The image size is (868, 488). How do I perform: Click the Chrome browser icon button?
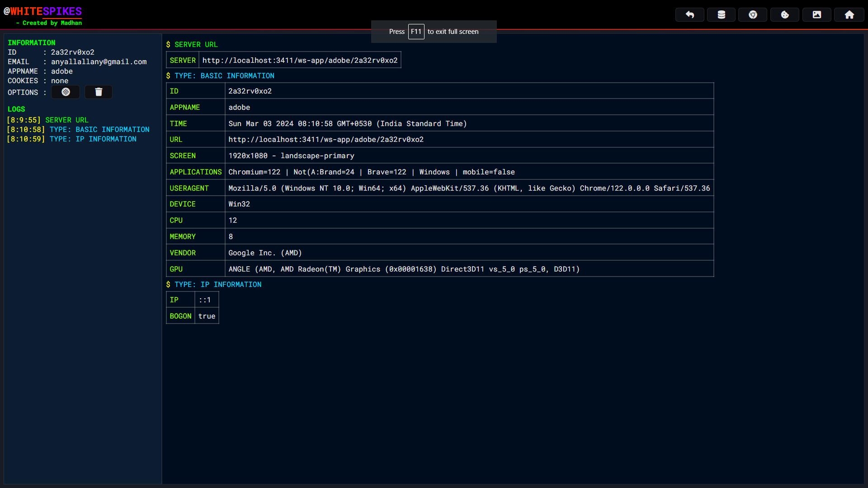coord(753,15)
